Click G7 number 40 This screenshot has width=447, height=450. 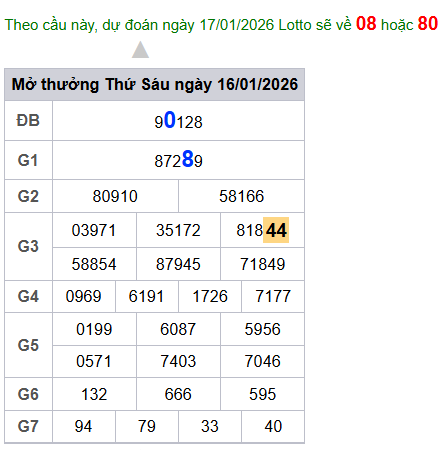tap(273, 426)
